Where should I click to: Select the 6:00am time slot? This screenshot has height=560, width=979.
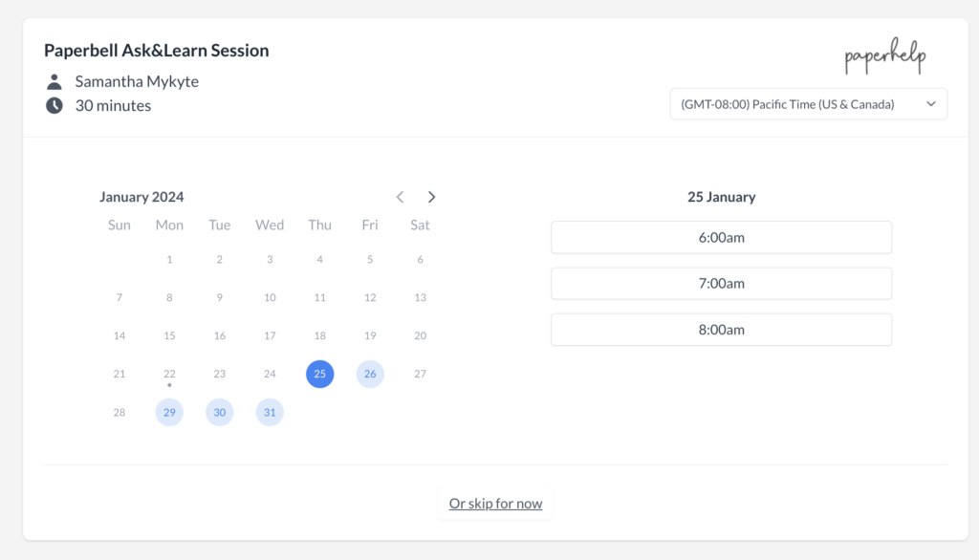[721, 238]
